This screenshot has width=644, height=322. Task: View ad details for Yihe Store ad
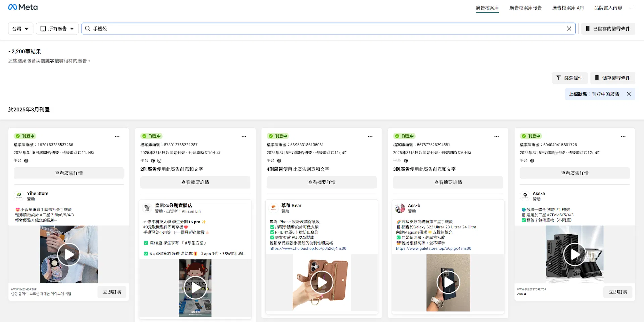coord(69,173)
